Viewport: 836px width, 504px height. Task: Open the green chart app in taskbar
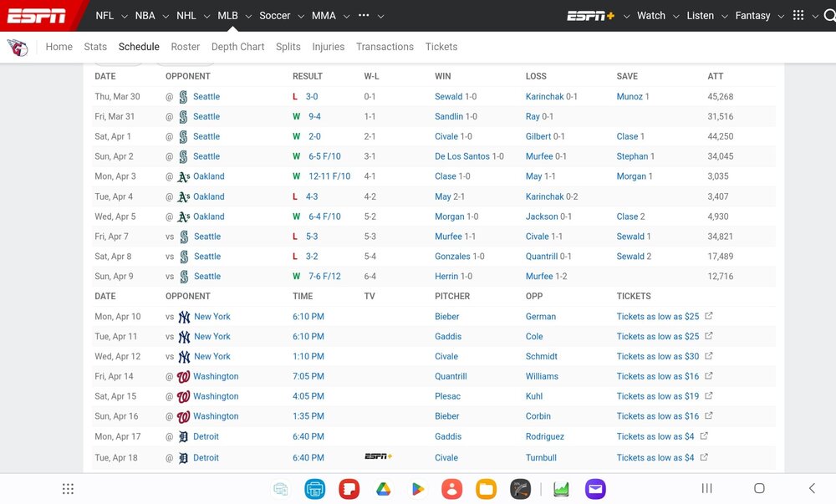click(561, 489)
